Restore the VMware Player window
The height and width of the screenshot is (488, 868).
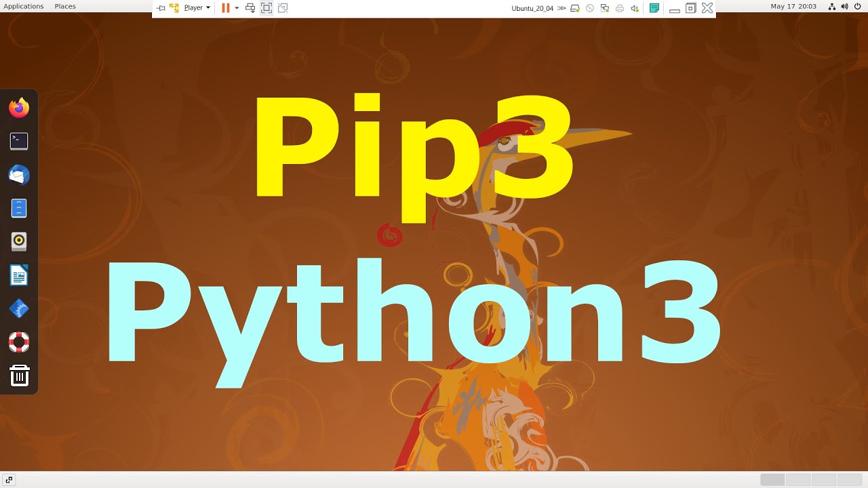pyautogui.click(x=691, y=8)
